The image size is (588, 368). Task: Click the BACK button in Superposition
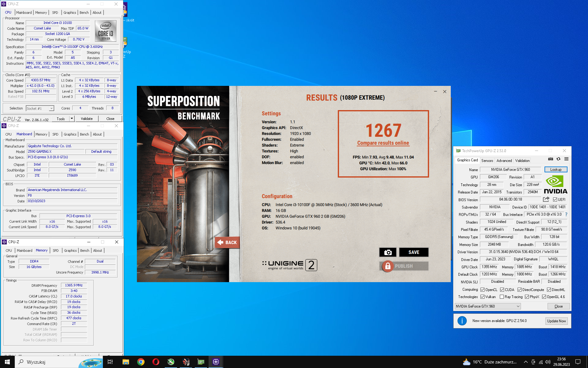pyautogui.click(x=227, y=242)
